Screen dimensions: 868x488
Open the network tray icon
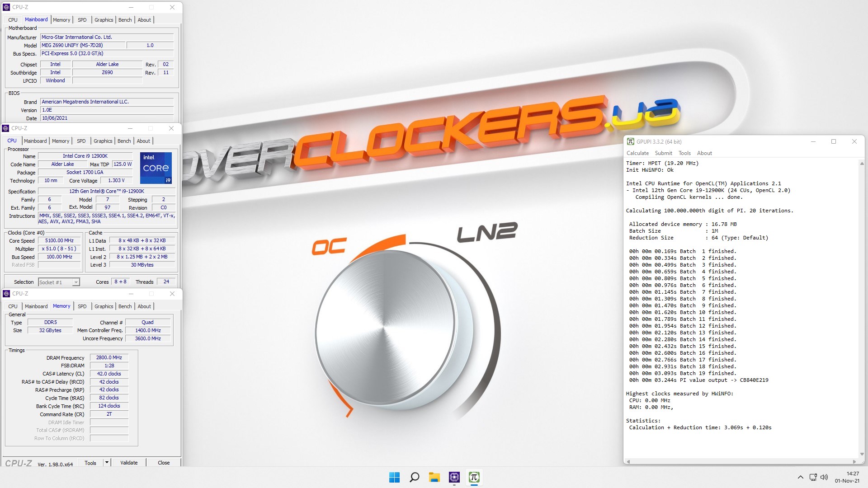[813, 477]
